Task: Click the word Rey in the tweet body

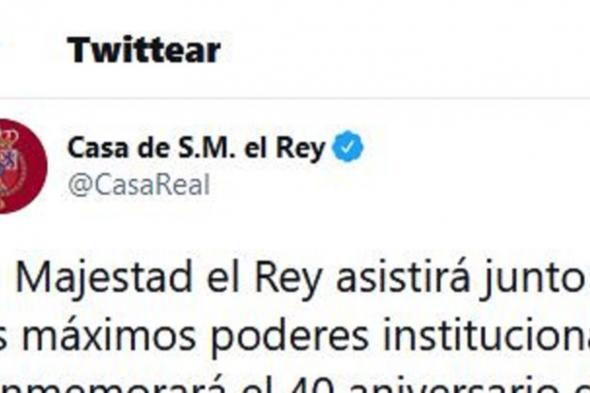Action: [x=288, y=279]
